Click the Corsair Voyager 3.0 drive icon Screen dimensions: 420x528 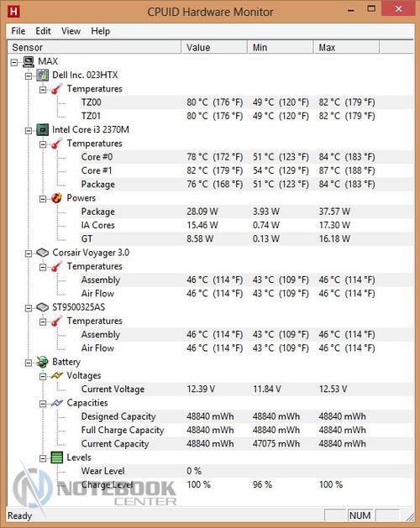click(x=43, y=253)
